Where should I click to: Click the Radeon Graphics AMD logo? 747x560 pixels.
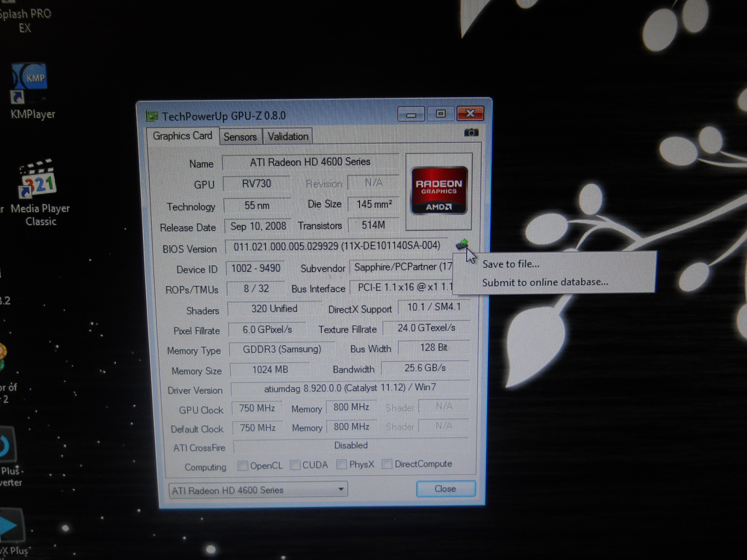pyautogui.click(x=439, y=190)
